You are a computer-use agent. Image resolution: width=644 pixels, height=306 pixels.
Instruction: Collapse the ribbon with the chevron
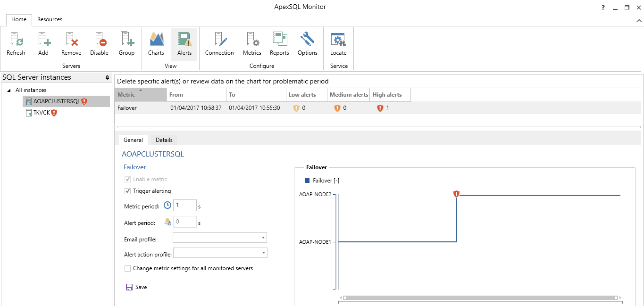[x=639, y=20]
